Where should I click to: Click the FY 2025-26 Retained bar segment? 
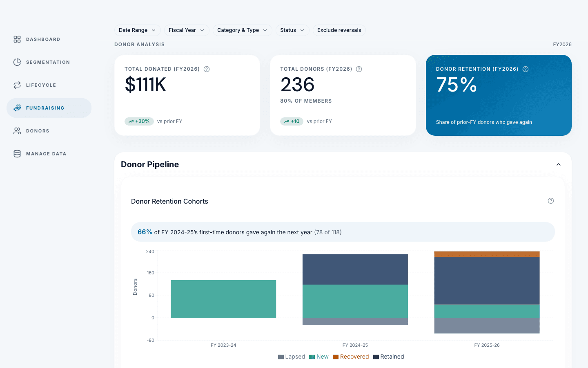pos(487,280)
